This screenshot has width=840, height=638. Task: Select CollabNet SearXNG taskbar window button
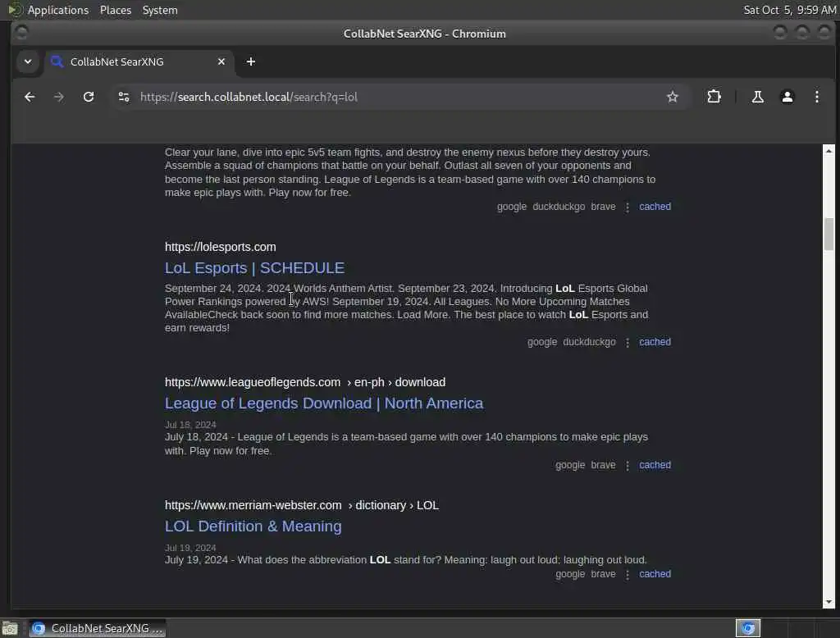97,628
